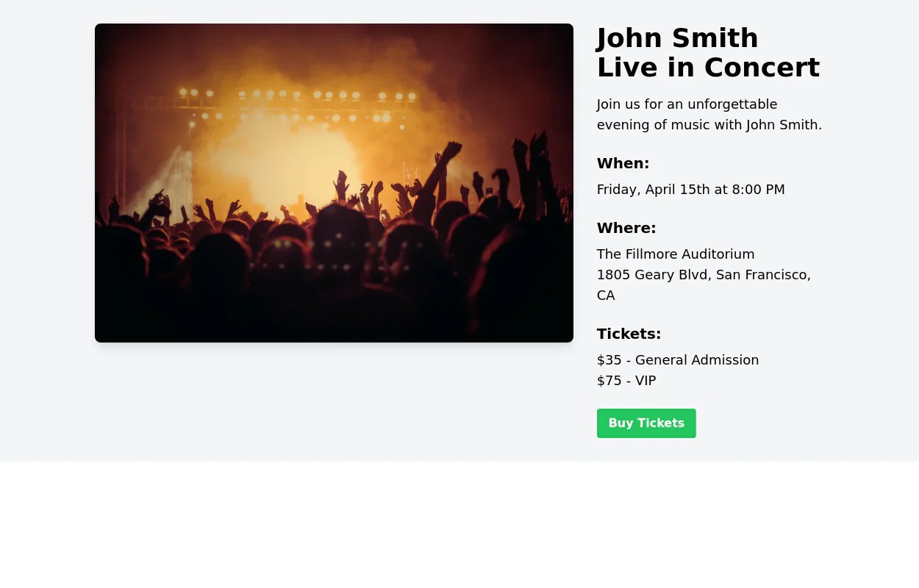The height and width of the screenshot is (588, 919).
Task: Click the green Buy Tickets button
Action: (x=646, y=423)
